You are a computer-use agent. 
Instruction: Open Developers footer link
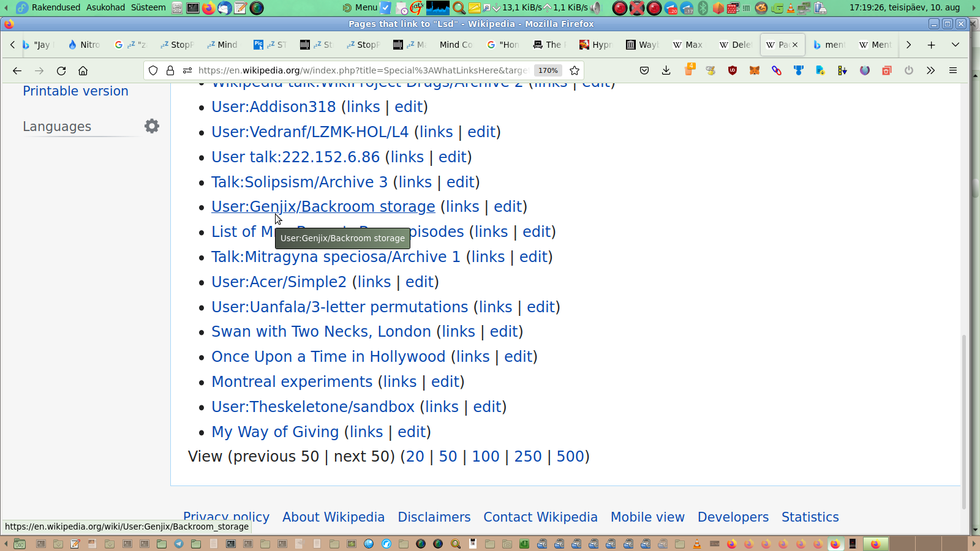(x=733, y=517)
